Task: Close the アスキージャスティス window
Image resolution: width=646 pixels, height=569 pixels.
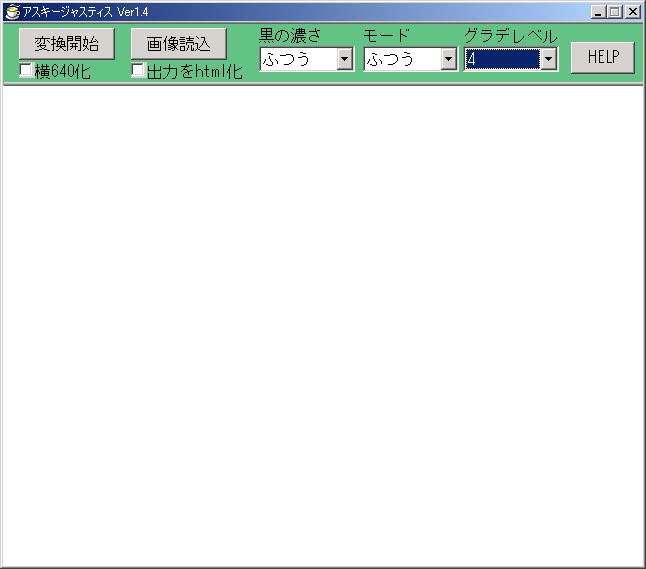Action: [x=632, y=12]
